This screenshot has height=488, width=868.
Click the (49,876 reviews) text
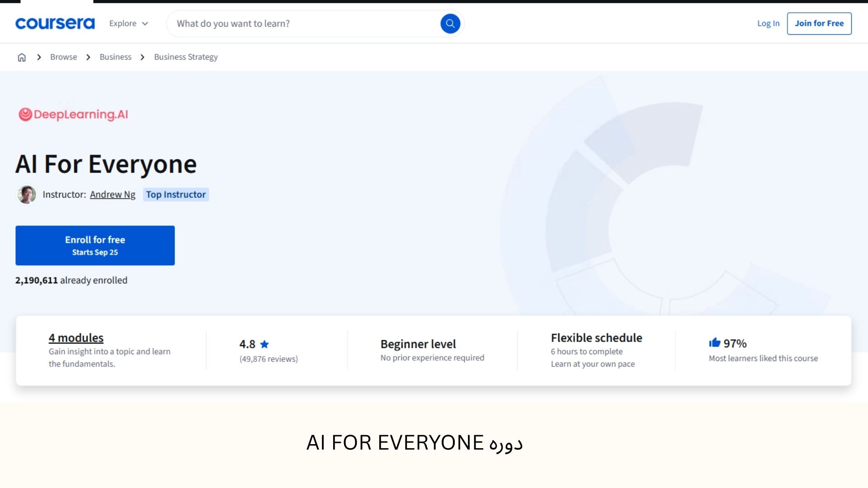click(269, 359)
